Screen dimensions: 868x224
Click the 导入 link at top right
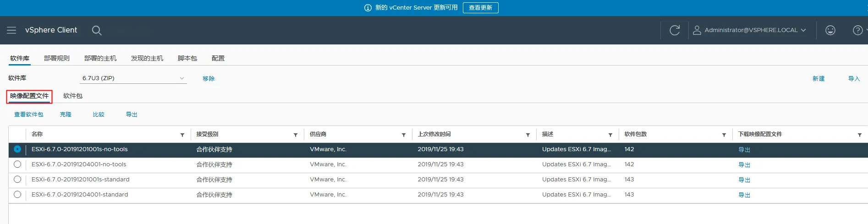[854, 79]
